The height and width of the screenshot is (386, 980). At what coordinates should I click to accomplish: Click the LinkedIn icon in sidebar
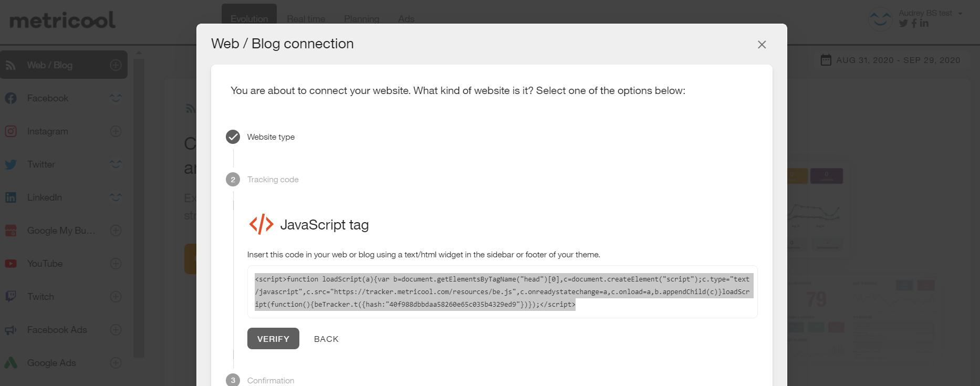[11, 197]
